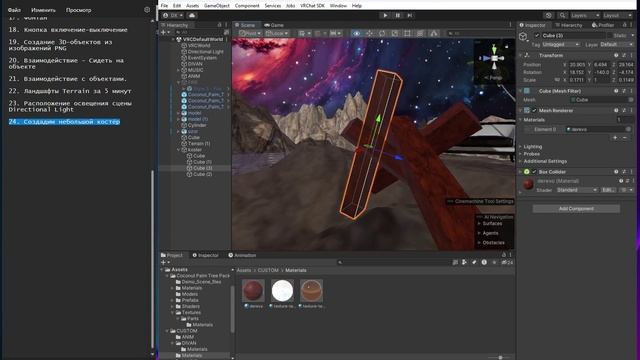This screenshot has height=360, width=640.
Task: Open the VRChat SDK menu
Action: click(x=312, y=6)
